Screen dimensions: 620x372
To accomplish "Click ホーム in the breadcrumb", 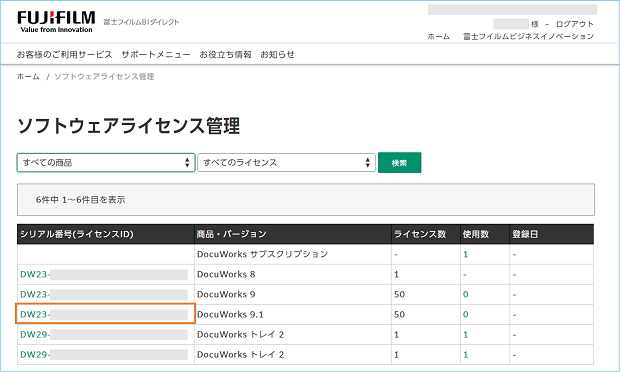I will click(x=28, y=77).
